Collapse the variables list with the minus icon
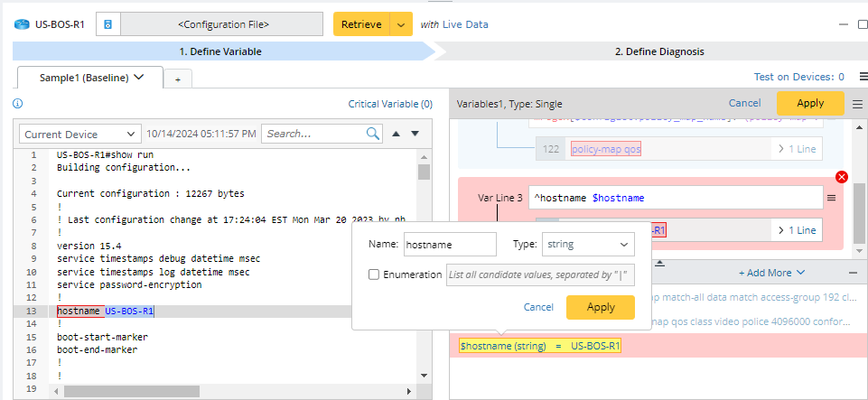 pyautogui.click(x=852, y=272)
